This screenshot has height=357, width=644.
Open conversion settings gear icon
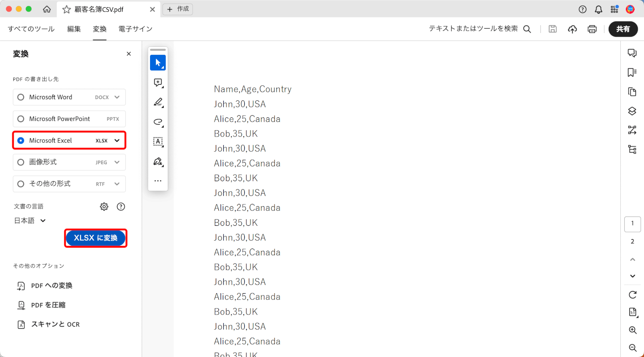pyautogui.click(x=104, y=207)
